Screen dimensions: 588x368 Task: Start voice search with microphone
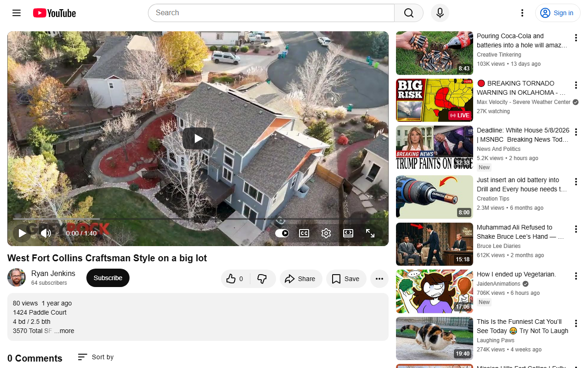440,13
